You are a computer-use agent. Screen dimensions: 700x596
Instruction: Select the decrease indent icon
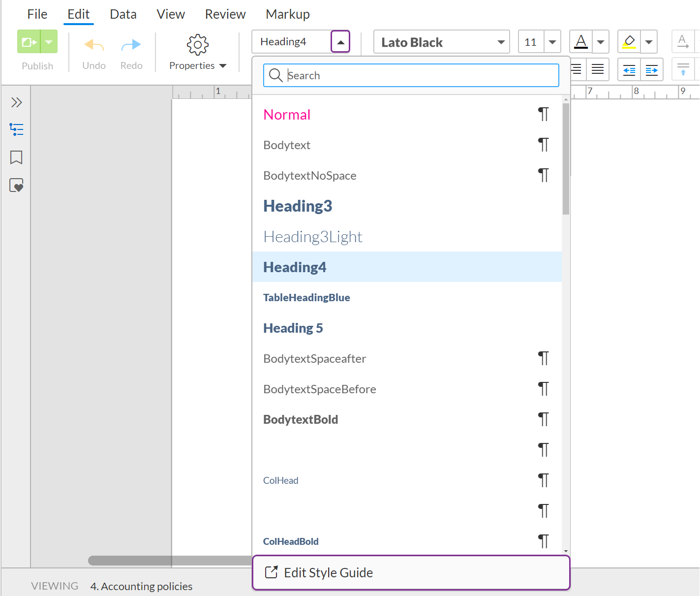coord(629,69)
